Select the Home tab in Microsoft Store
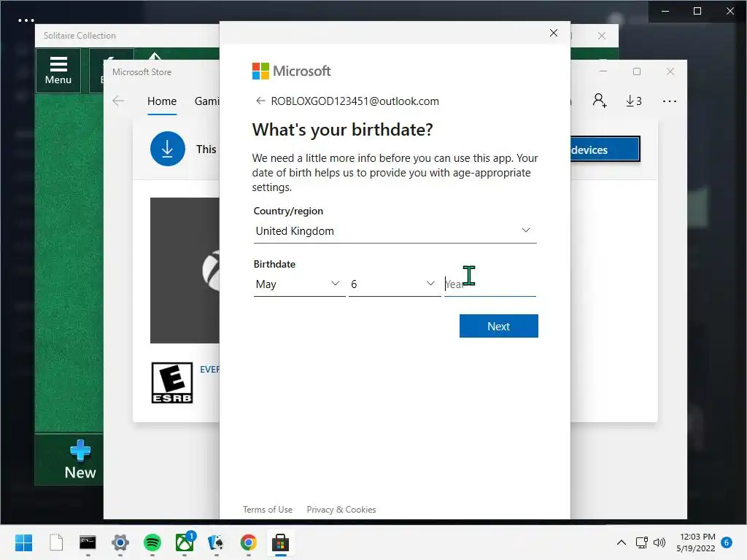The width and height of the screenshot is (747, 560). click(162, 101)
